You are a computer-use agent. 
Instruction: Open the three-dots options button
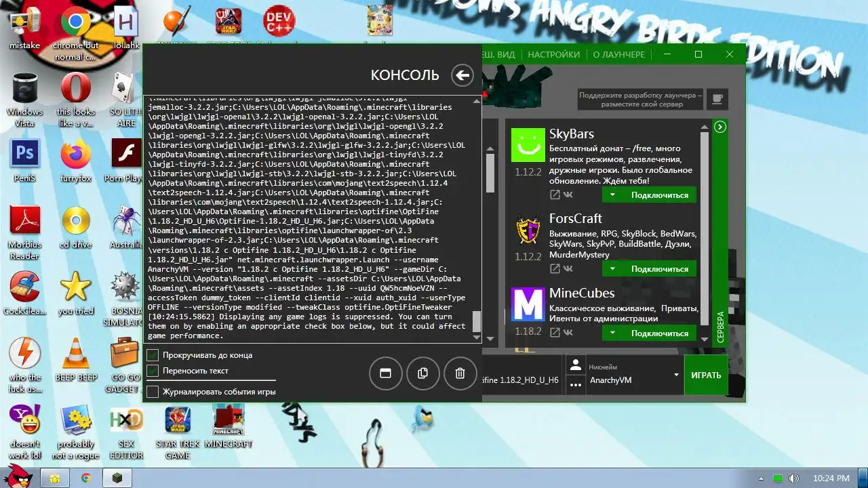576,385
